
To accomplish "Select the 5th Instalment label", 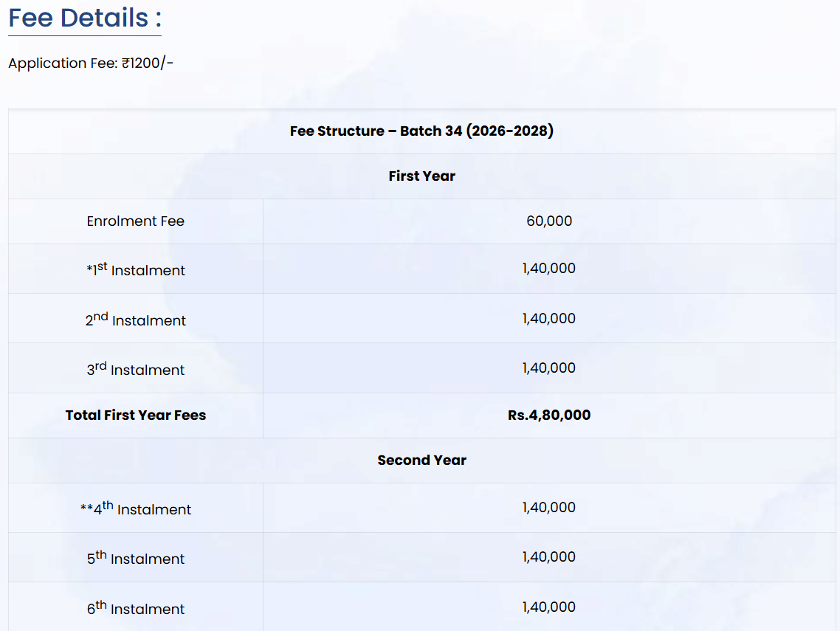I will (x=135, y=558).
